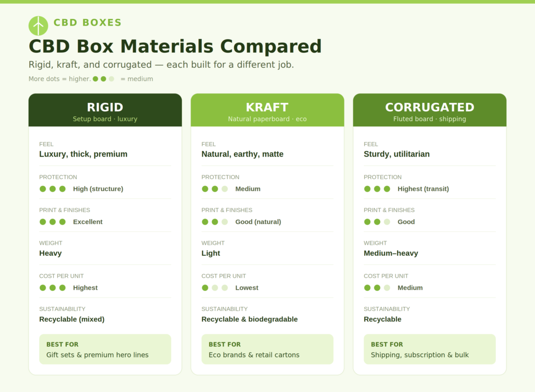The image size is (535, 392).
Task: Click Rigid Best For gift sets box
Action: [105, 349]
